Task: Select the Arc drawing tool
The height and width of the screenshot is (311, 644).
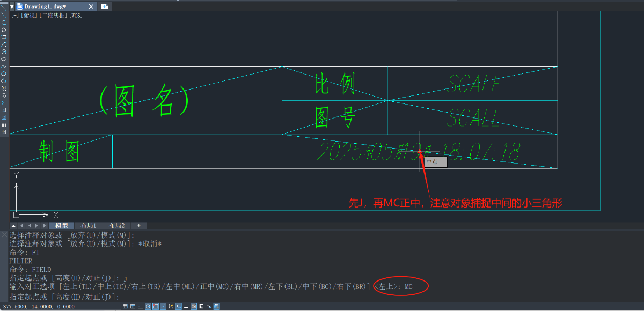Action: click(4, 45)
